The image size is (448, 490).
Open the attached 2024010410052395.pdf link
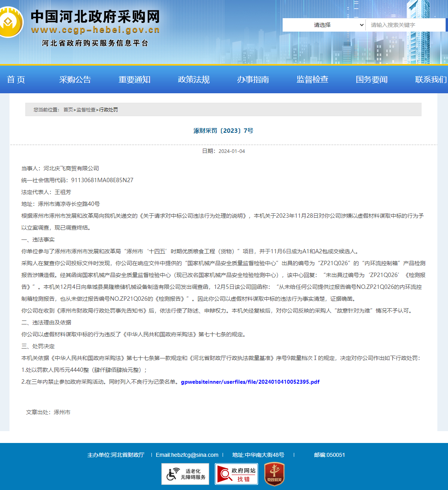coord(250,382)
